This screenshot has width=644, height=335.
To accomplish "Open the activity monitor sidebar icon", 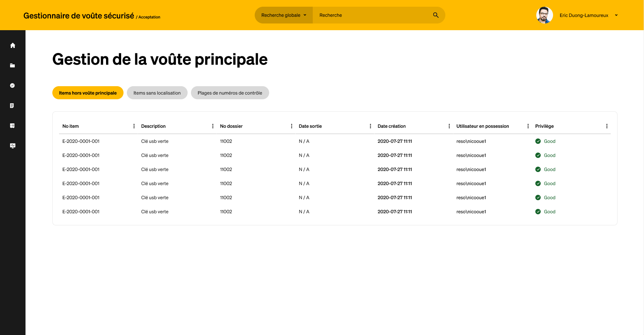I will tap(13, 146).
